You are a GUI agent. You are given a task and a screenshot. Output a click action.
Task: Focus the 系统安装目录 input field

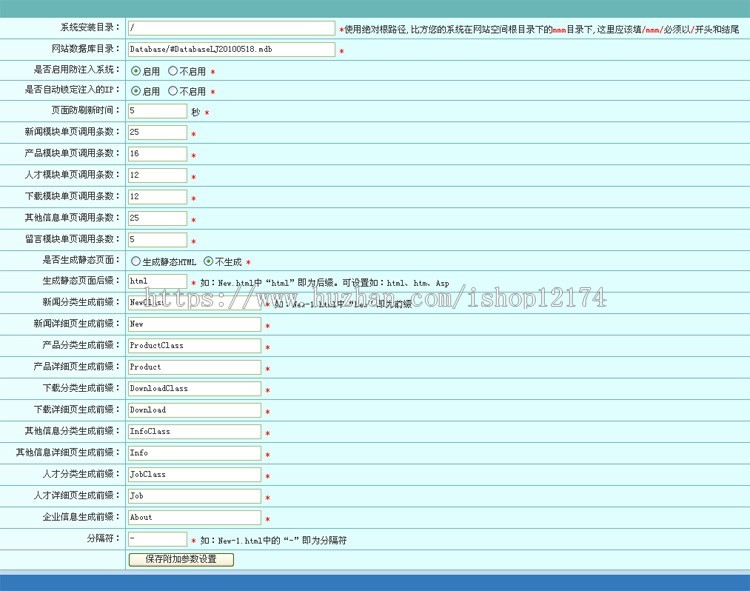coord(232,28)
